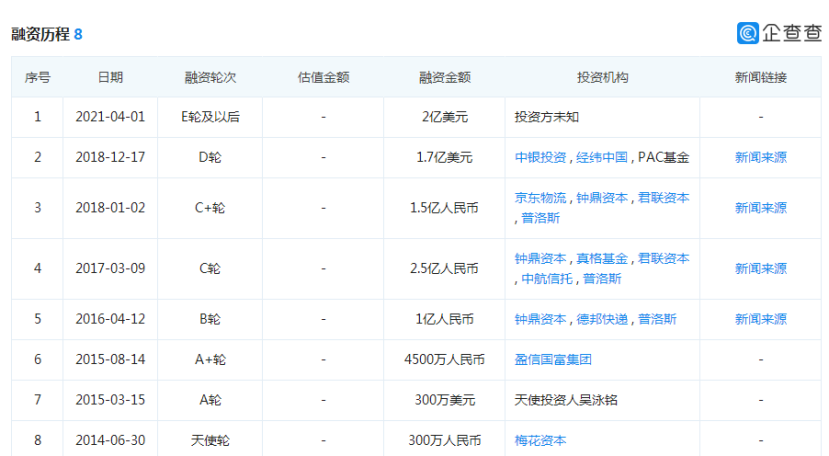Open 普洛斯 link in C+轮 row

coord(540,218)
